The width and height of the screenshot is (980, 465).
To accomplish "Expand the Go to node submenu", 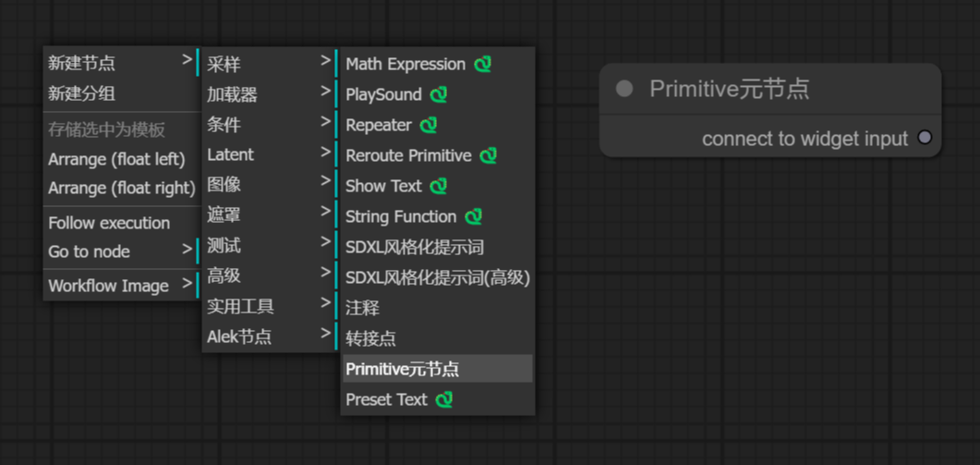I will pyautogui.click(x=120, y=251).
